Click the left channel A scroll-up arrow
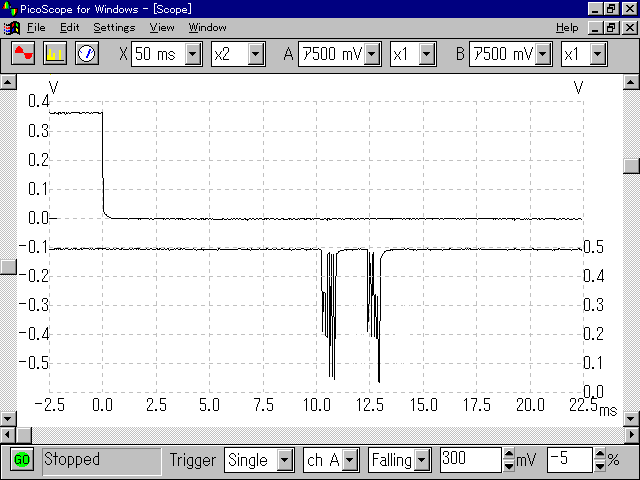640x480 pixels. [8, 82]
